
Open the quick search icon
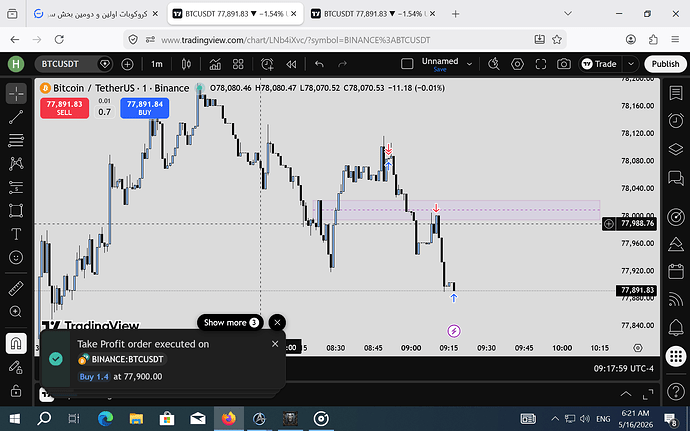pyautogui.click(x=494, y=64)
